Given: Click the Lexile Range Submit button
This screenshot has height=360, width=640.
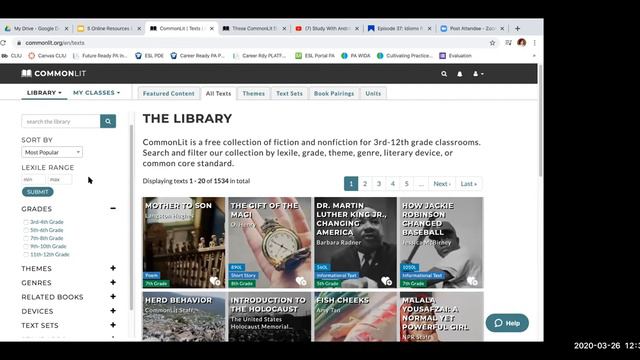Looking at the screenshot, I should (x=38, y=192).
